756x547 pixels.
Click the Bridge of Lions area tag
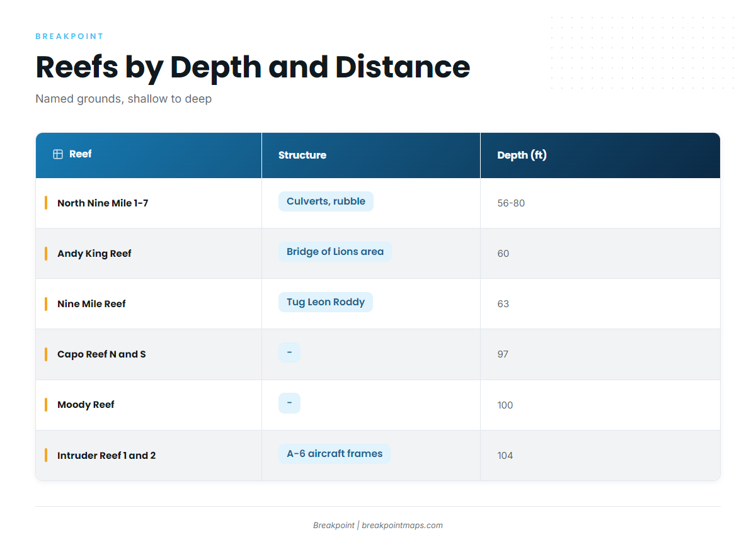point(335,252)
